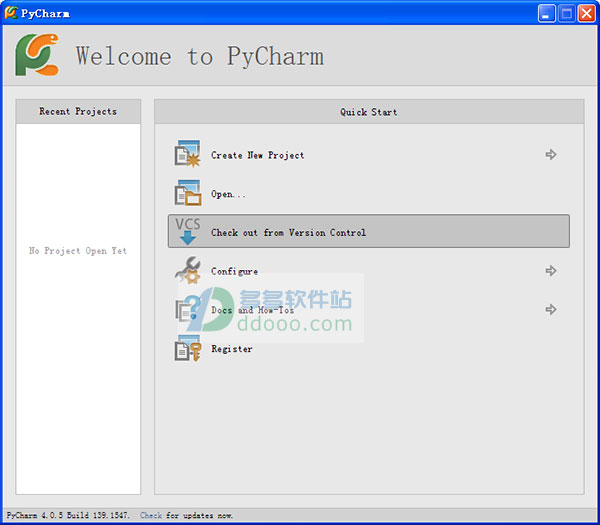This screenshot has height=525, width=600.
Task: Open the Docs and How-Tos label
Action: click(x=253, y=310)
